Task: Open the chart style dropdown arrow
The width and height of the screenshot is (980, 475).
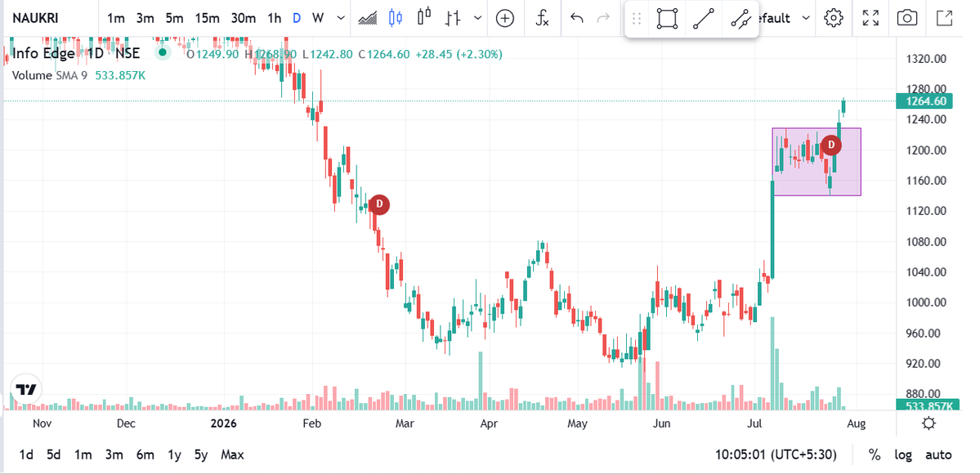Action: (x=478, y=18)
